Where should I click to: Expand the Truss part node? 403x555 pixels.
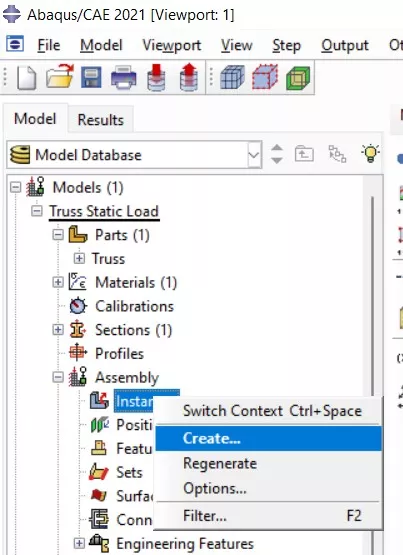click(x=79, y=258)
